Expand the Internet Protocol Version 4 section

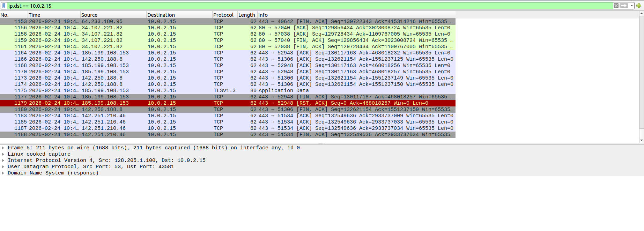click(x=3, y=161)
